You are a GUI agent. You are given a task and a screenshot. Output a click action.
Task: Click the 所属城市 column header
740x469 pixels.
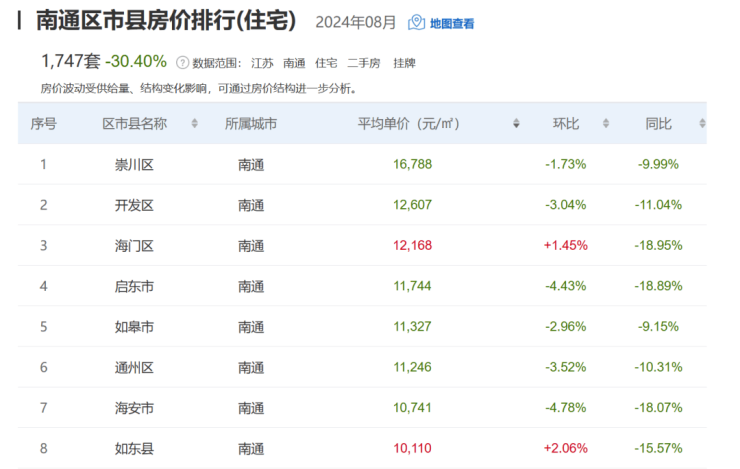coord(251,124)
